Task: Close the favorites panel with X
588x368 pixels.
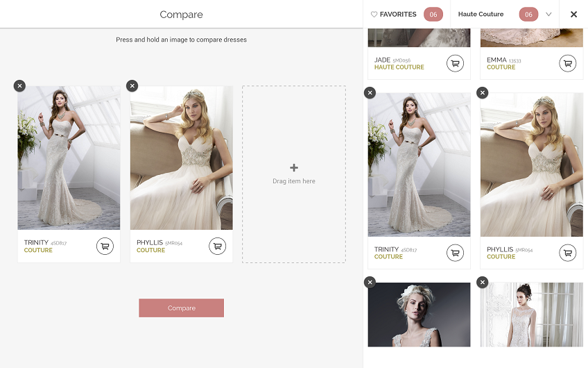Action: click(573, 15)
